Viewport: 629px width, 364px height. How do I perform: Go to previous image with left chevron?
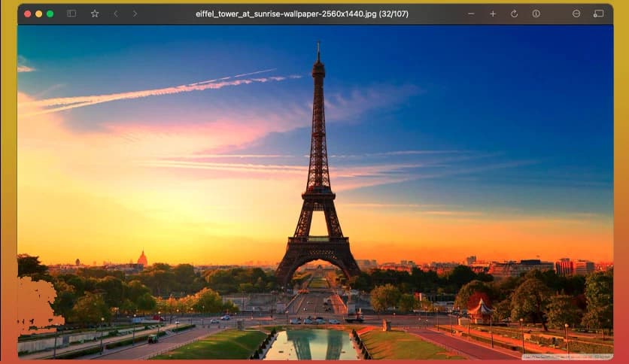point(116,14)
